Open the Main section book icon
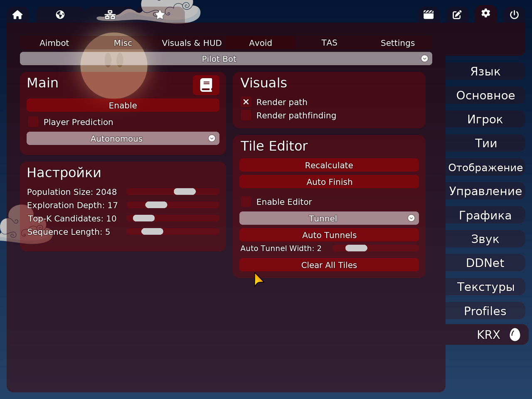Viewport: 532px width, 399px height. point(206,85)
